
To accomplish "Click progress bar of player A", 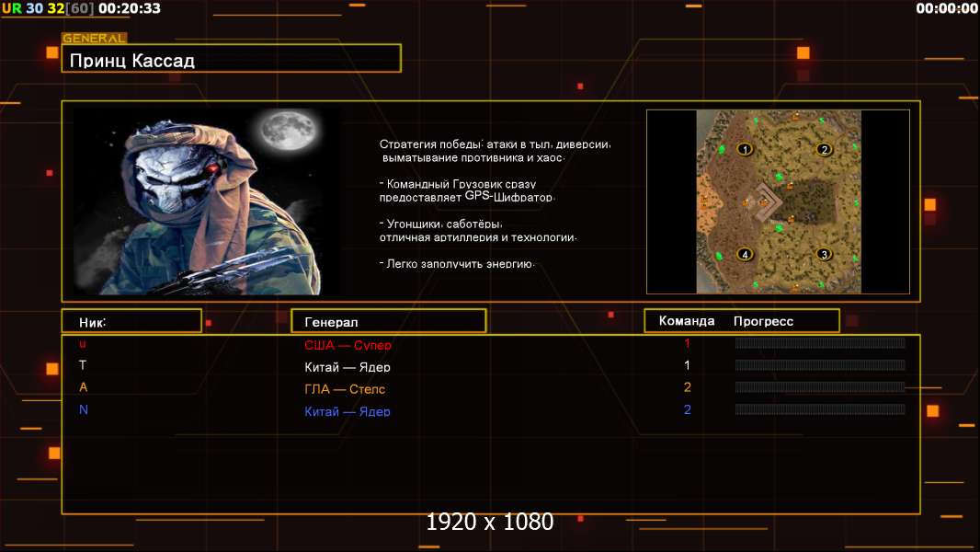I will pyautogui.click(x=820, y=387).
